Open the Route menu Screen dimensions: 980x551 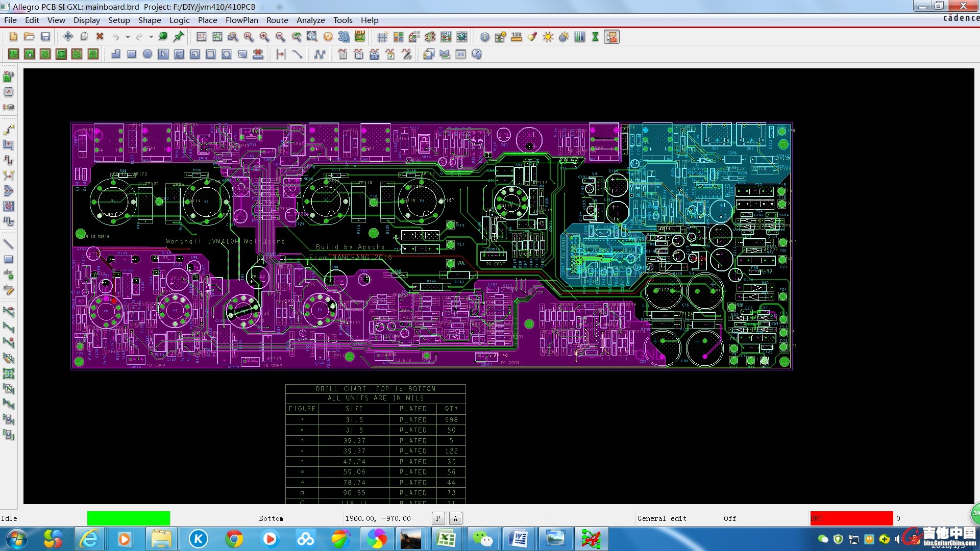[x=277, y=20]
